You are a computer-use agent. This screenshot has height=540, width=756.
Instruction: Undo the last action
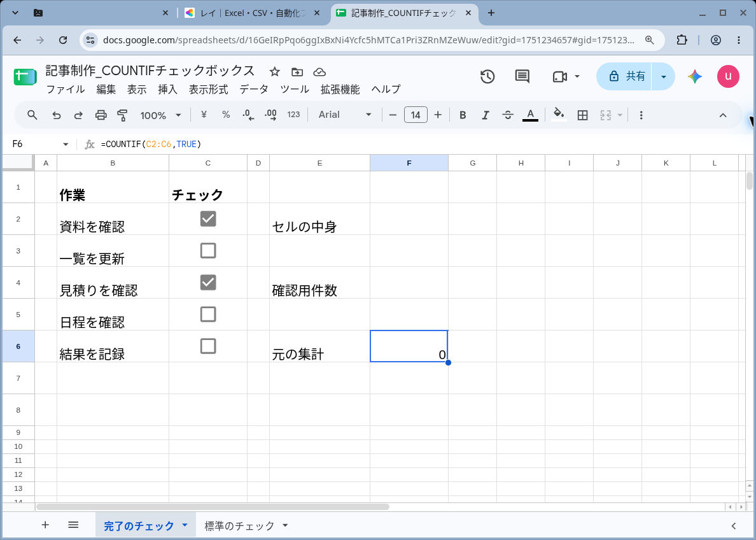(57, 115)
